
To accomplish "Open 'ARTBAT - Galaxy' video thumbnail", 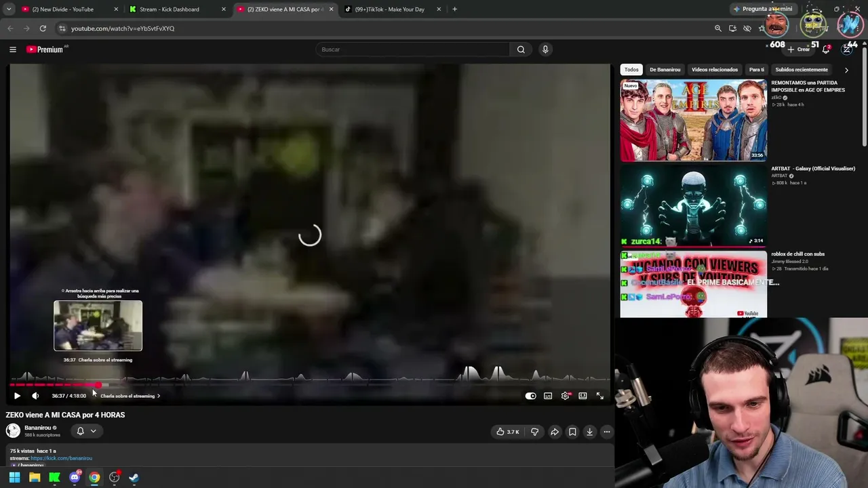I will 693,206.
